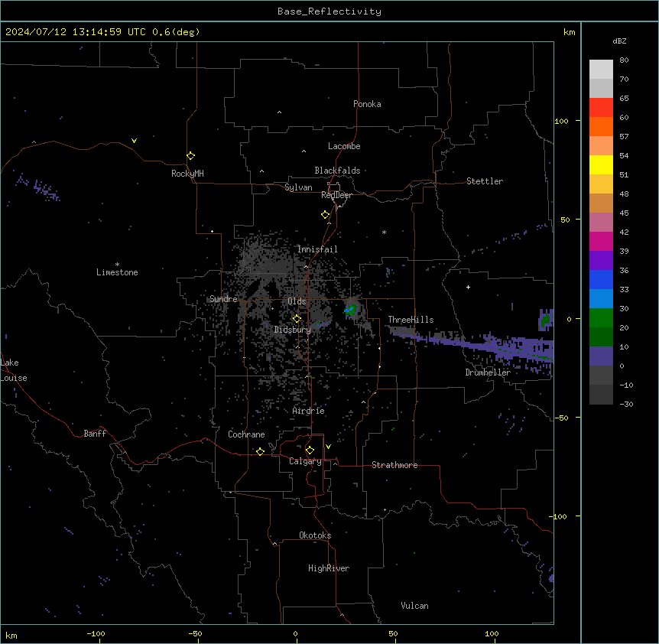
Task: Select the Calgary city label
Action: (x=305, y=461)
